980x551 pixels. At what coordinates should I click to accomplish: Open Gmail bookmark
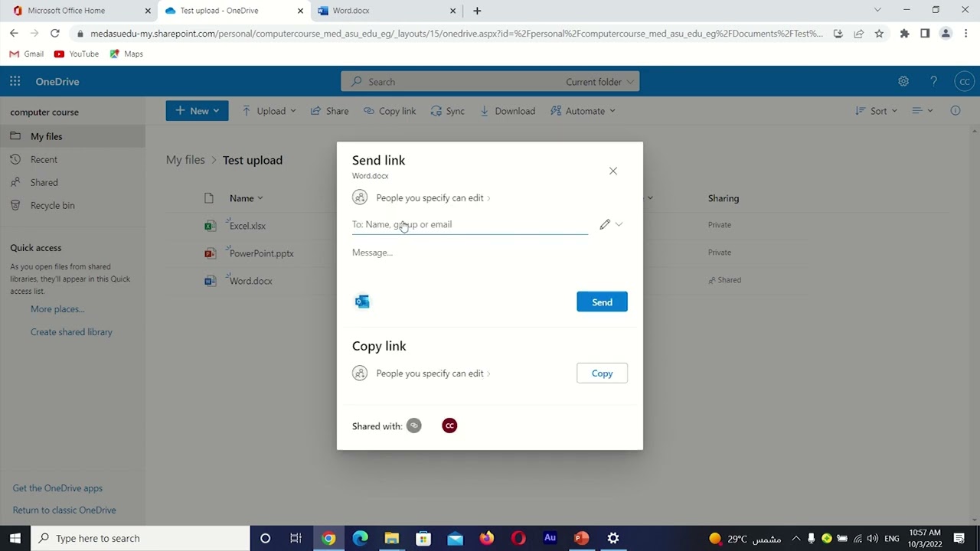coord(27,54)
